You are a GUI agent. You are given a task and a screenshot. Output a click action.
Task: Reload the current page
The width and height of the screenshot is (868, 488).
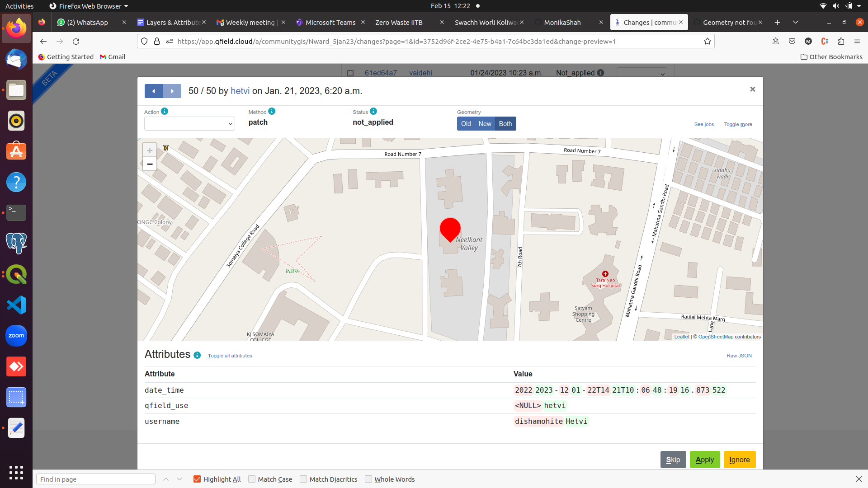(76, 41)
